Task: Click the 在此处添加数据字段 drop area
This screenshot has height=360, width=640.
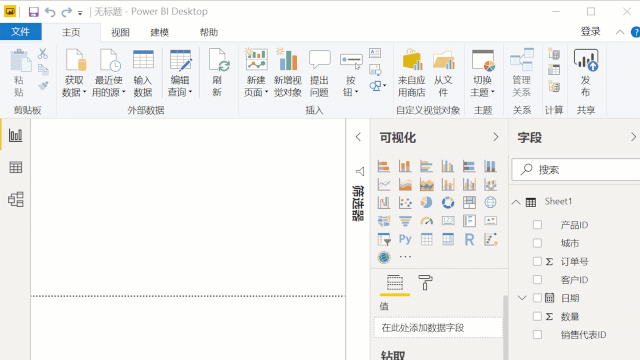Action: click(438, 328)
